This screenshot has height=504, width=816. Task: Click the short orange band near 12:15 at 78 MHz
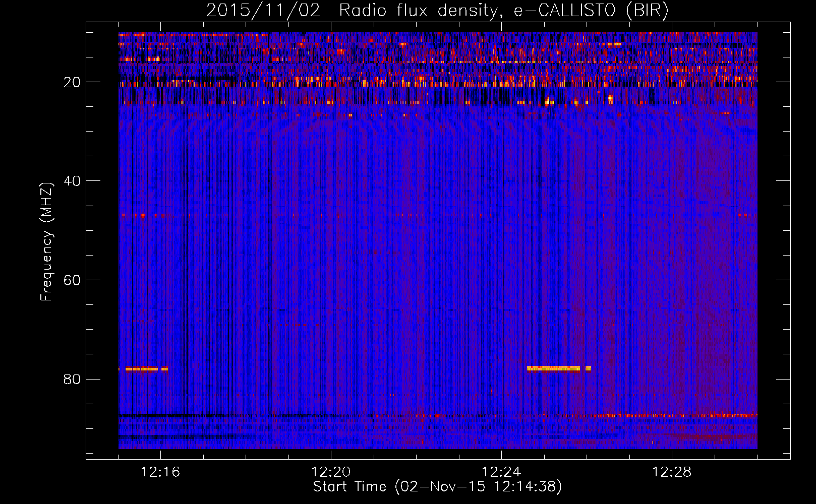146,369
